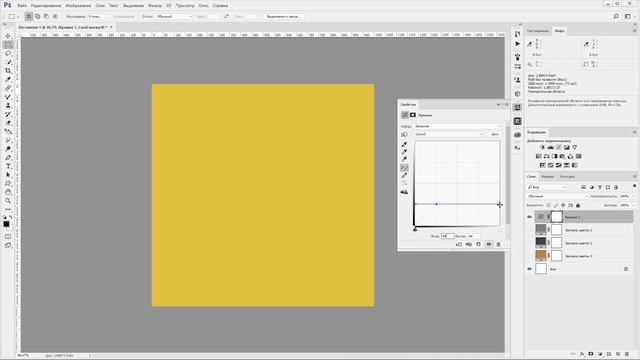Screen dimensions: 640x360
Task: Select the Eraser tool
Action: 8,123
